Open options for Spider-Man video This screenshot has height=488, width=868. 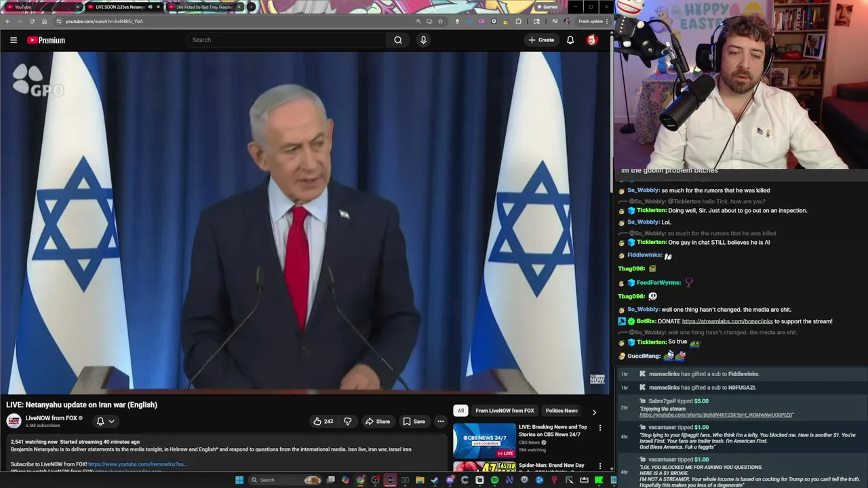599,466
